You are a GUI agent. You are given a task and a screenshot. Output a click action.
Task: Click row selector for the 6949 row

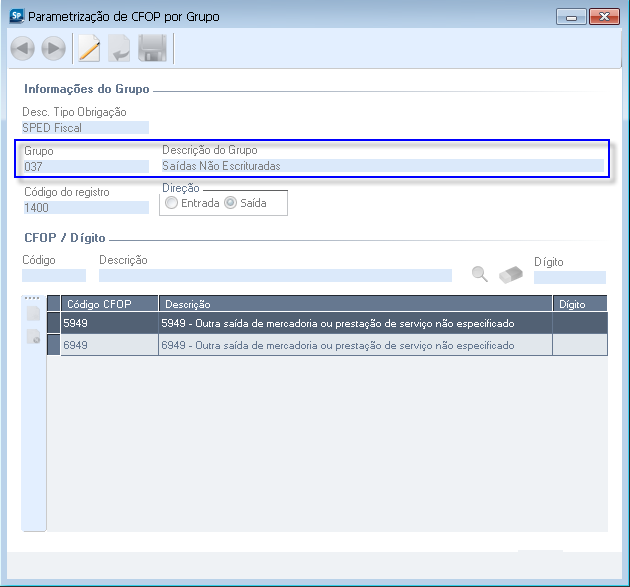[x=53, y=345]
